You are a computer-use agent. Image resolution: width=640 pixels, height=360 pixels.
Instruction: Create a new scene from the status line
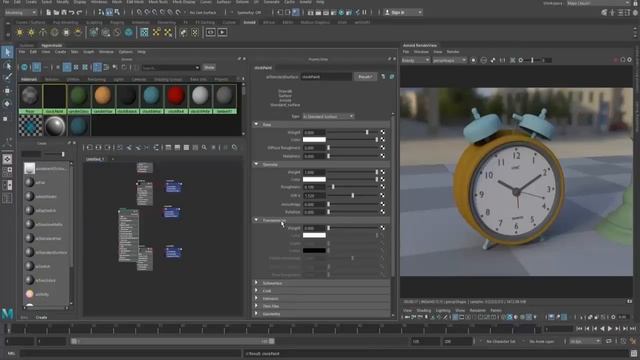coord(49,13)
